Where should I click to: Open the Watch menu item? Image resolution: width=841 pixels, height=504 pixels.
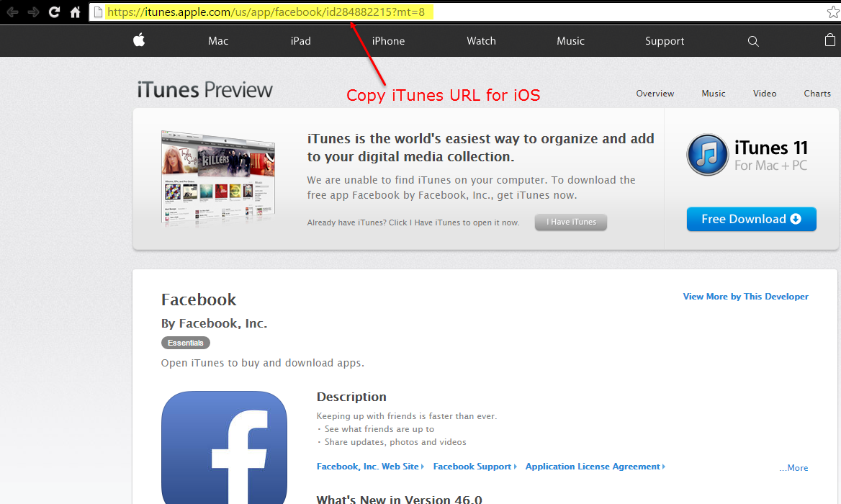coord(481,41)
